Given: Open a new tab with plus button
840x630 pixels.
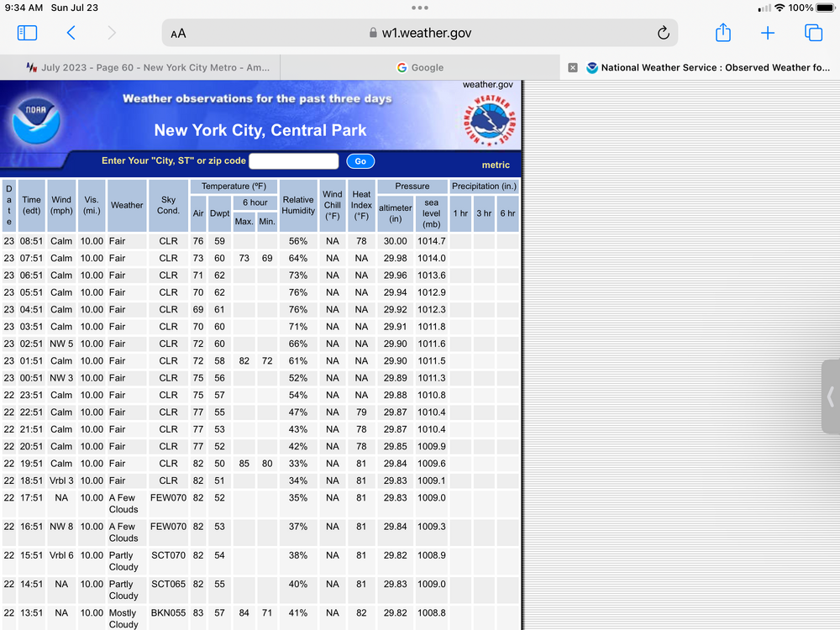Looking at the screenshot, I should point(767,34).
